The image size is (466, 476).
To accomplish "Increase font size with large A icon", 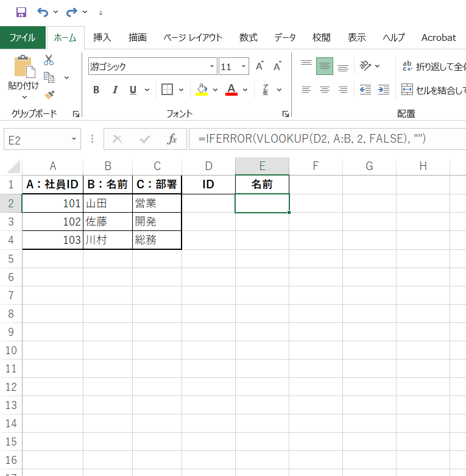I will (260, 66).
